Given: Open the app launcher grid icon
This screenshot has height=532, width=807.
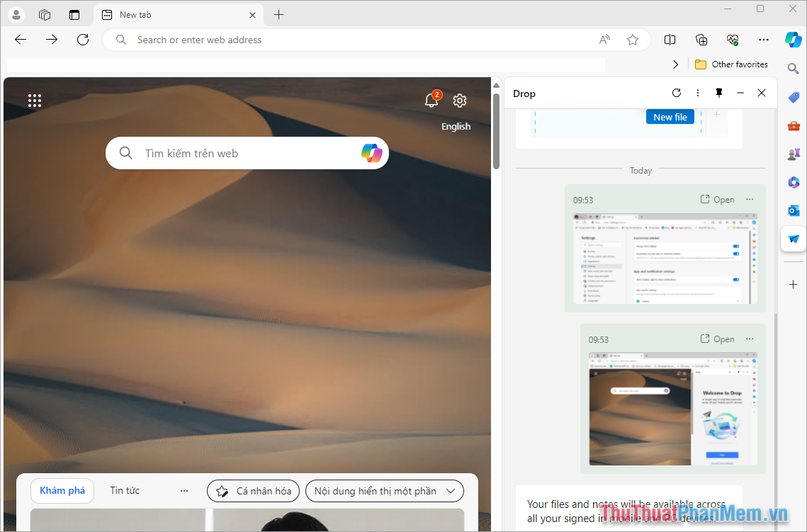Looking at the screenshot, I should point(35,101).
